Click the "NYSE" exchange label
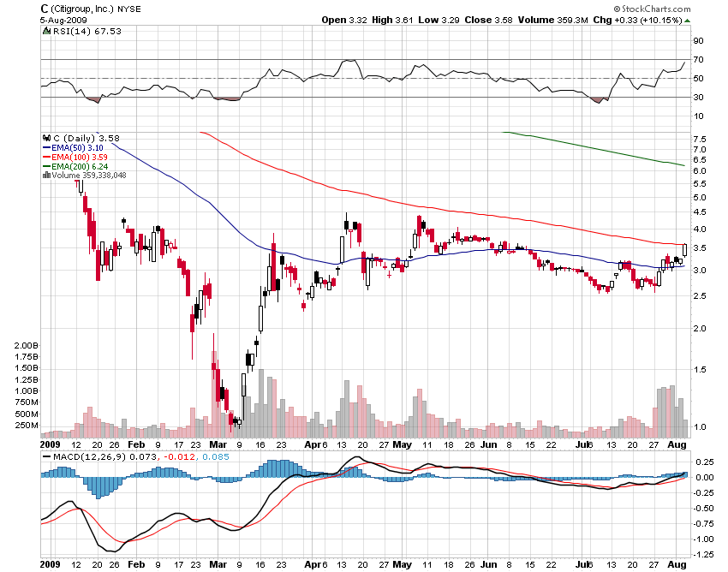728x572 pixels. 129,9
